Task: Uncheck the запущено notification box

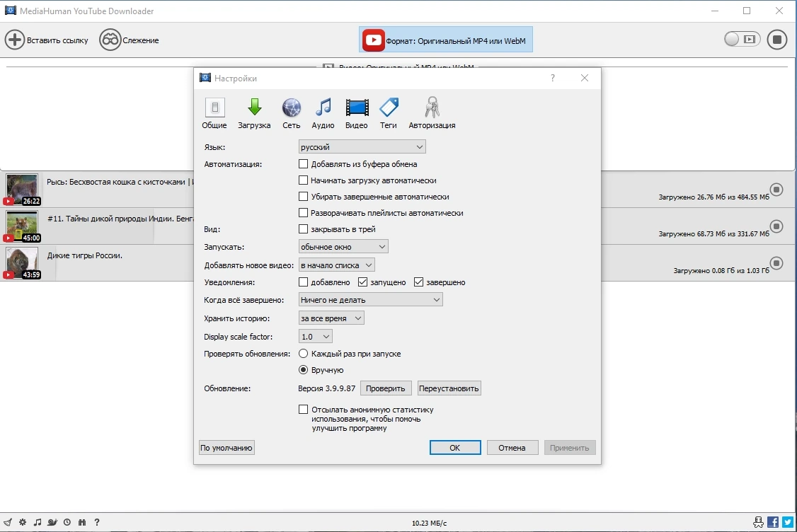Action: point(362,282)
